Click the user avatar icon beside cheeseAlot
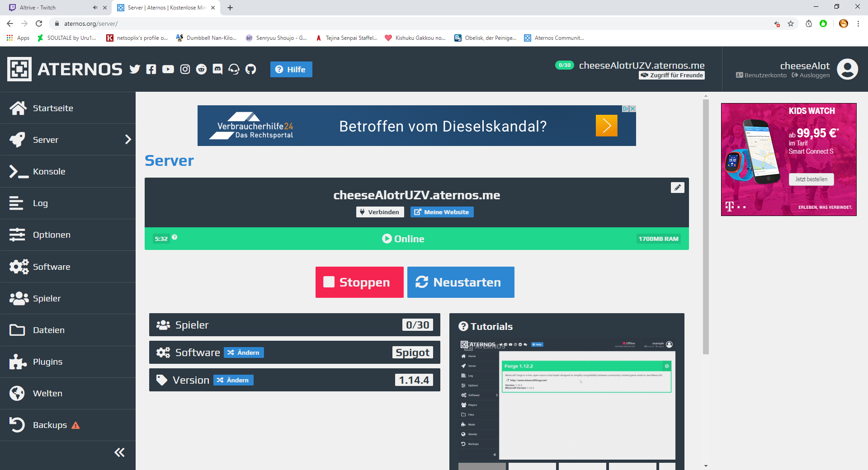868x470 pixels. (847, 69)
